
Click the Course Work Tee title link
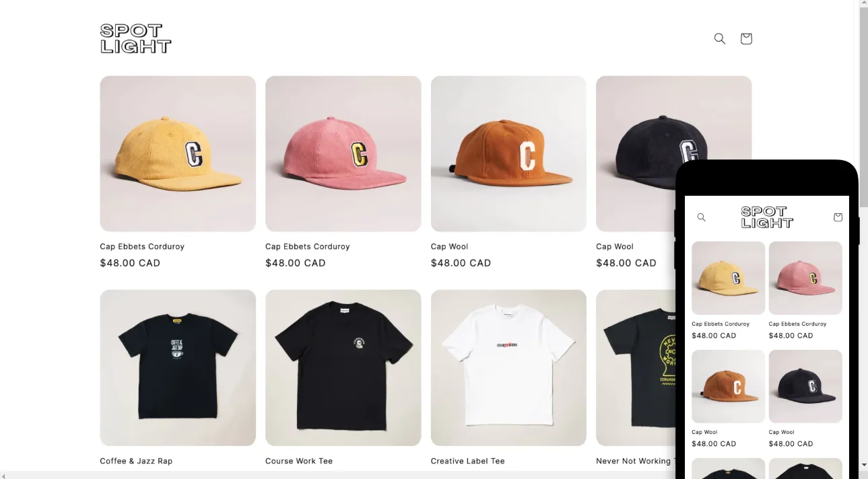pos(299,461)
